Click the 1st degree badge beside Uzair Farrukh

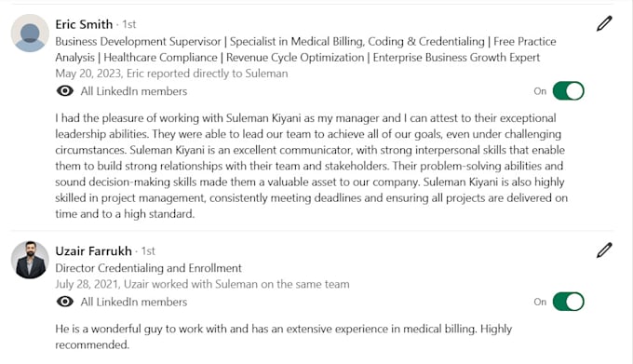coord(148,251)
